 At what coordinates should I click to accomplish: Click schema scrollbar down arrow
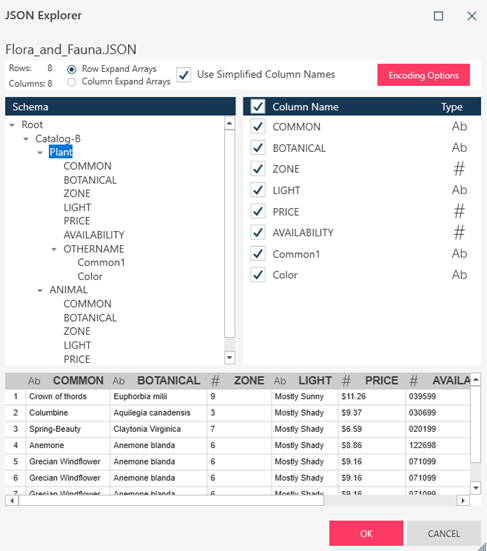pos(229,358)
